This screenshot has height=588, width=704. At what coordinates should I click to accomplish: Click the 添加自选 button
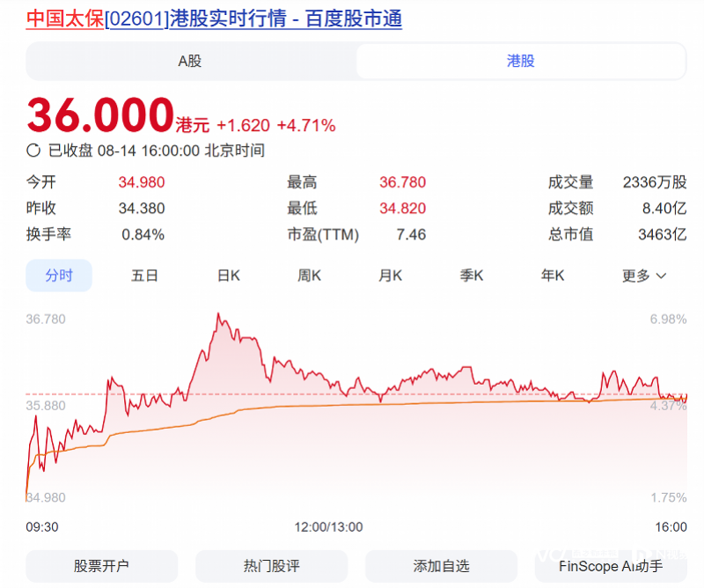[x=441, y=566]
